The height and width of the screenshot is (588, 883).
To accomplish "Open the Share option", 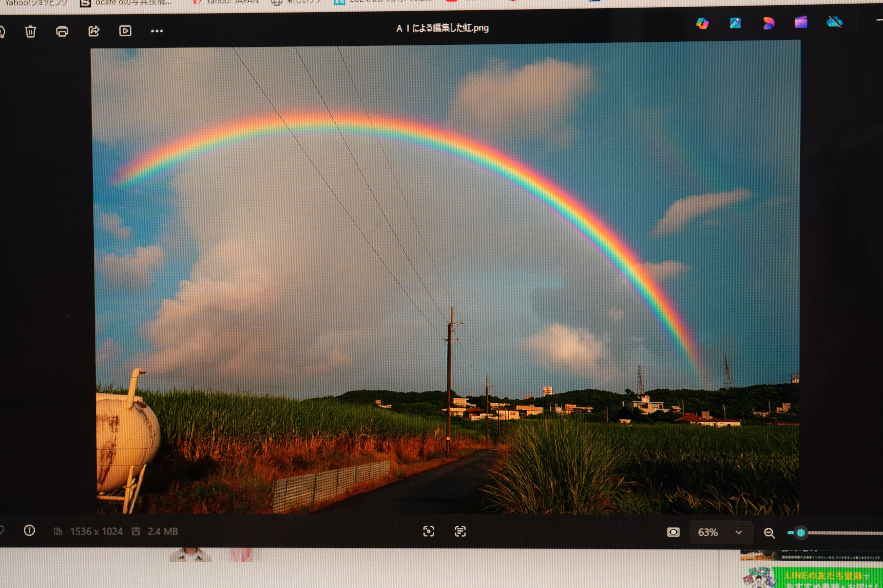I will tap(94, 31).
